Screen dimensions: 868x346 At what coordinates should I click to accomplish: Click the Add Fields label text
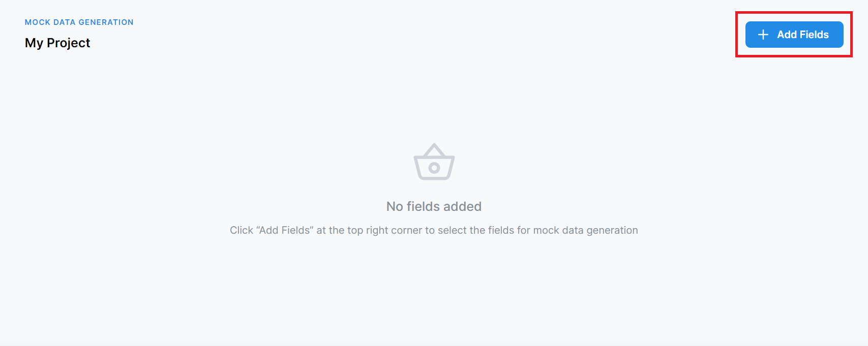[803, 35]
